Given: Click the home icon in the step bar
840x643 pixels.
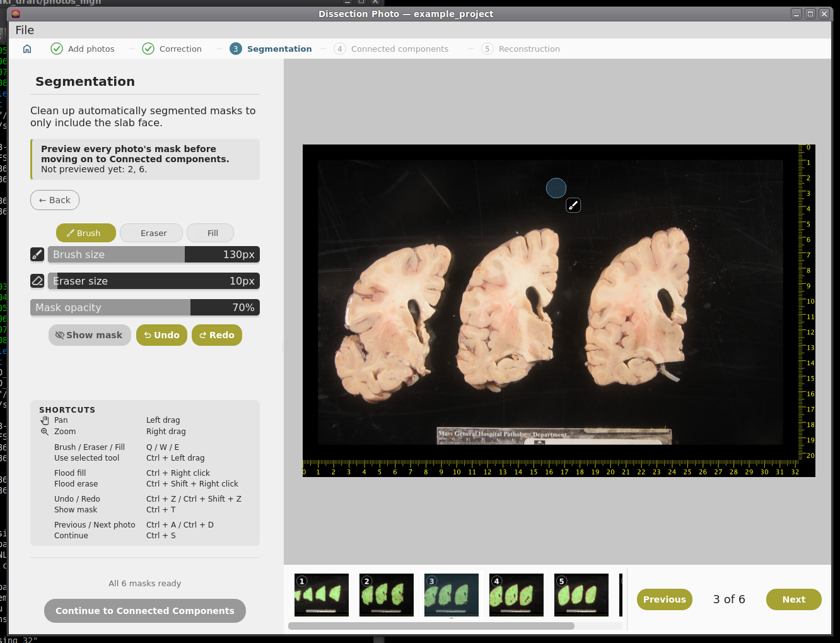Looking at the screenshot, I should tap(27, 49).
